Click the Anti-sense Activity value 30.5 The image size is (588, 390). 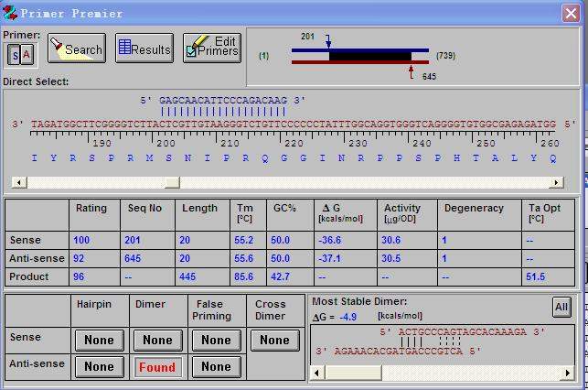point(391,258)
